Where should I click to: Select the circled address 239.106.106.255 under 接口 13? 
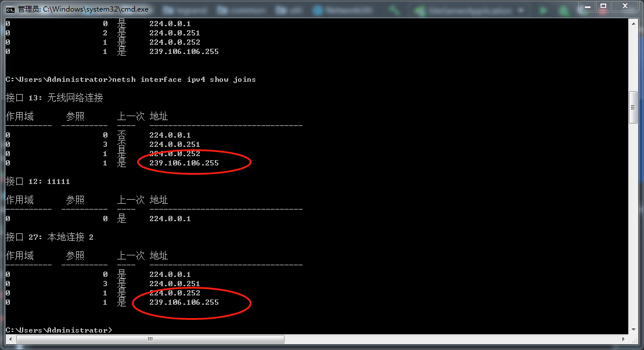pos(185,163)
